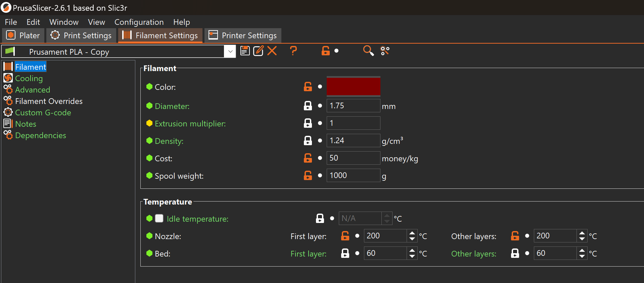Rename preset with the pencil edit icon
Viewport: 644px width, 283px height.
pyautogui.click(x=258, y=51)
